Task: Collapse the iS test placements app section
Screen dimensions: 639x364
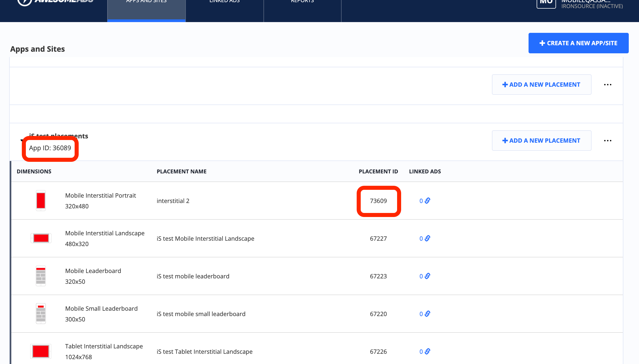Action: click(21, 140)
